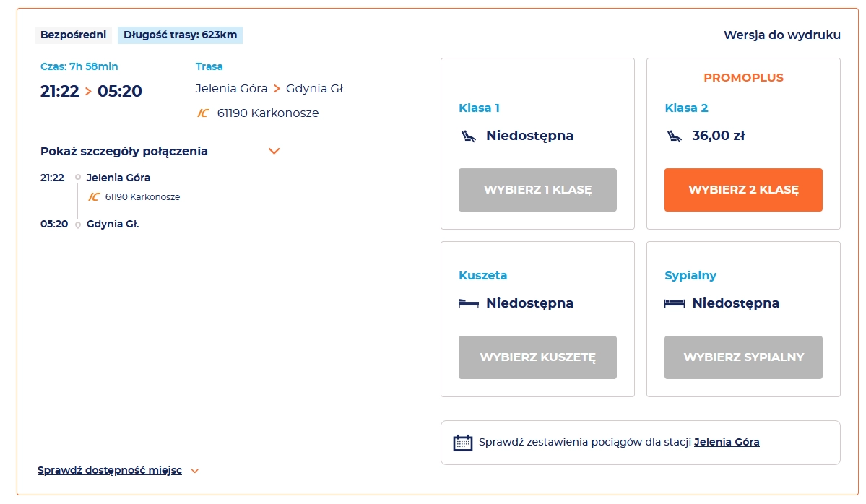Click the orange arrow between departure and arrival times
866x504 pixels.
88,92
